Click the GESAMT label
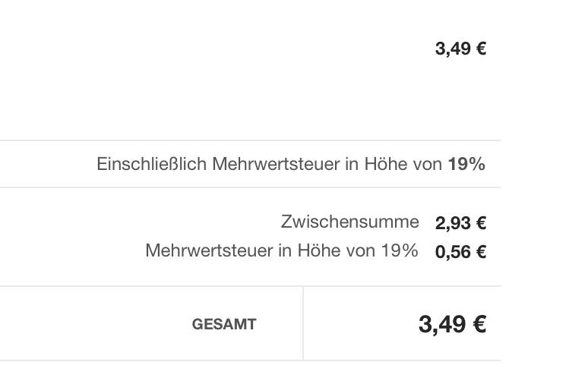588x384 pixels. pyautogui.click(x=224, y=325)
